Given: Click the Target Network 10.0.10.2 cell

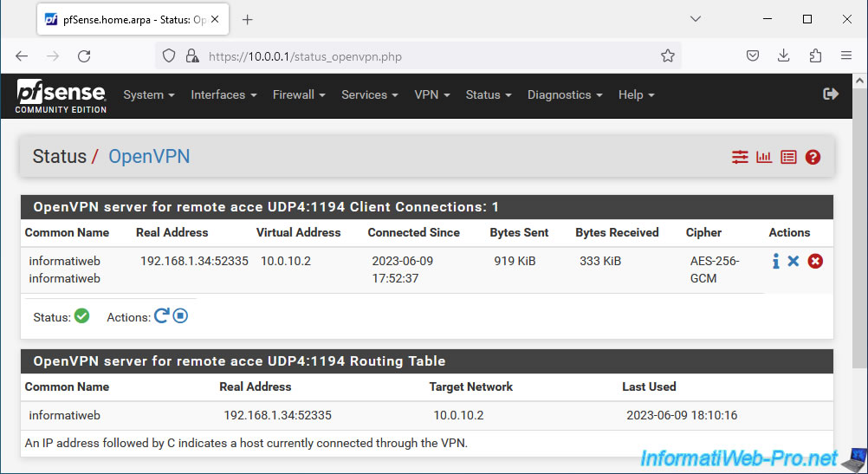Looking at the screenshot, I should tap(458, 415).
